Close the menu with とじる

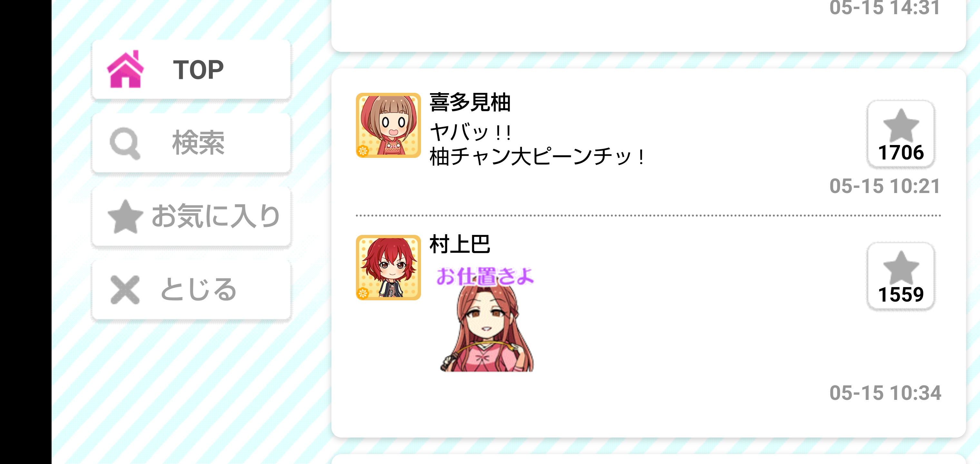[x=191, y=290]
